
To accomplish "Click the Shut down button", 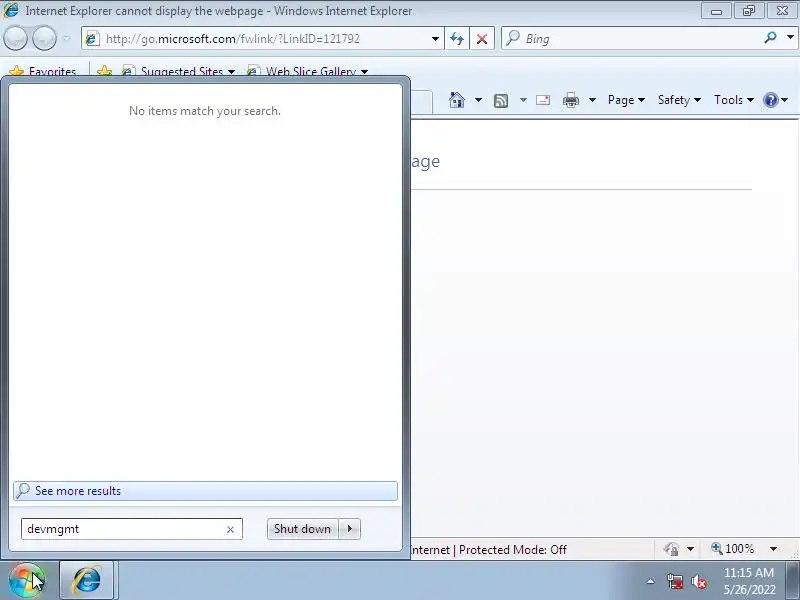I will pos(302,529).
